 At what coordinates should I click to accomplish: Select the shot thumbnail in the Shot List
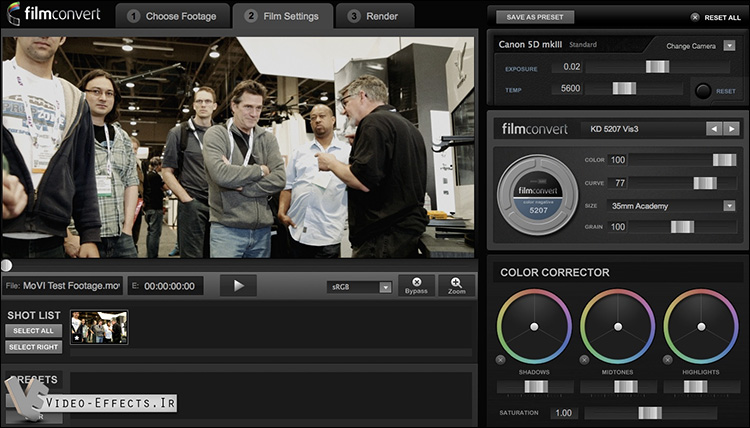(x=99, y=327)
